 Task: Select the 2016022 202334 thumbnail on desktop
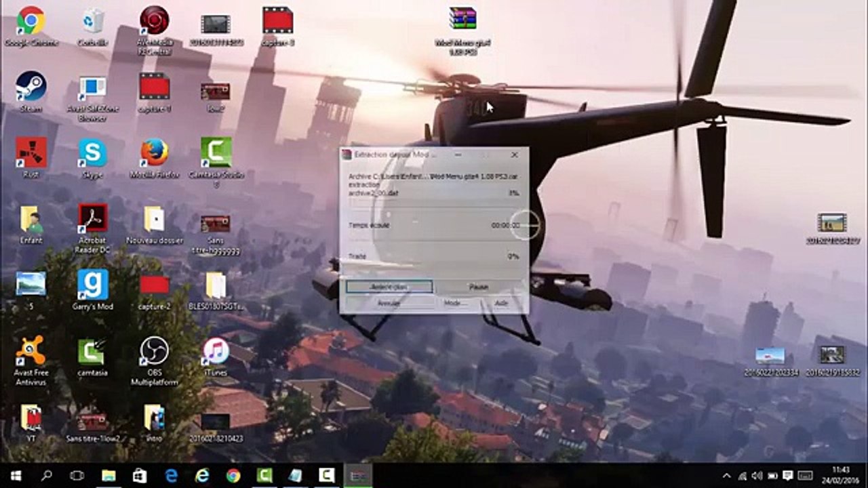tap(770, 361)
